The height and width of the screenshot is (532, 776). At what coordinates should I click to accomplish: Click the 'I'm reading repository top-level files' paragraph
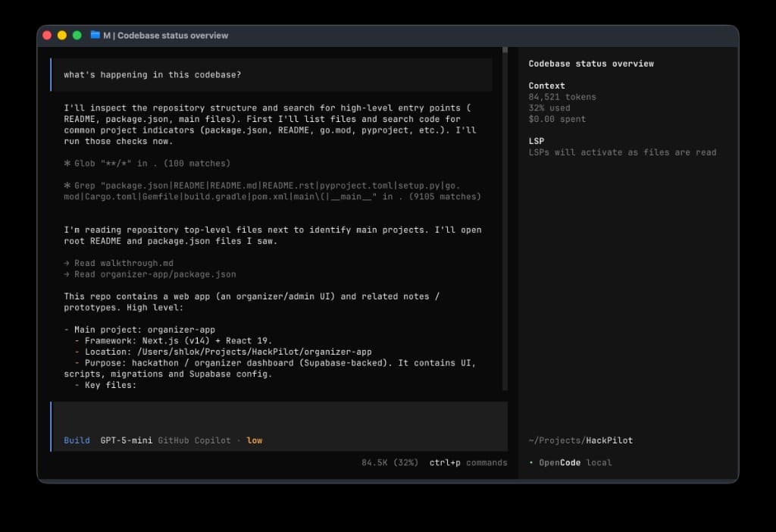[x=273, y=235]
